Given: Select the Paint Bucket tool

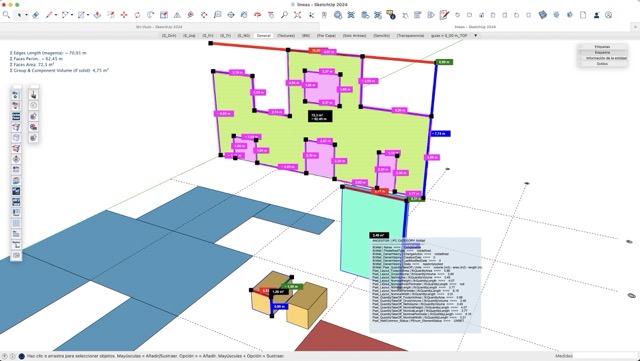Looking at the screenshot, I should pyautogui.click(x=244, y=15).
